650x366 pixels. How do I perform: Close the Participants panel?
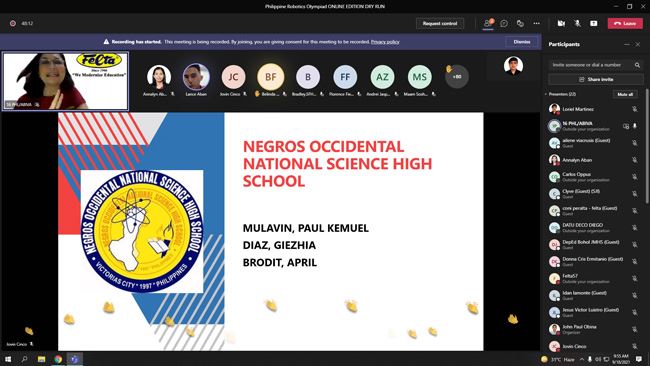[638, 44]
